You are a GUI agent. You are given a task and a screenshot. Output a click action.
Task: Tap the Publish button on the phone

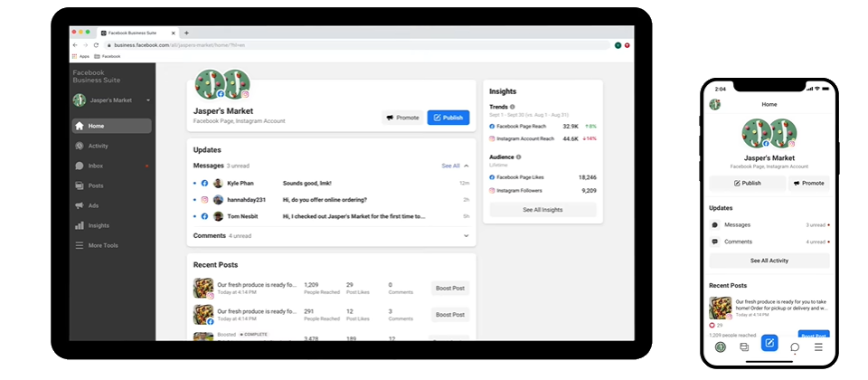coord(748,183)
